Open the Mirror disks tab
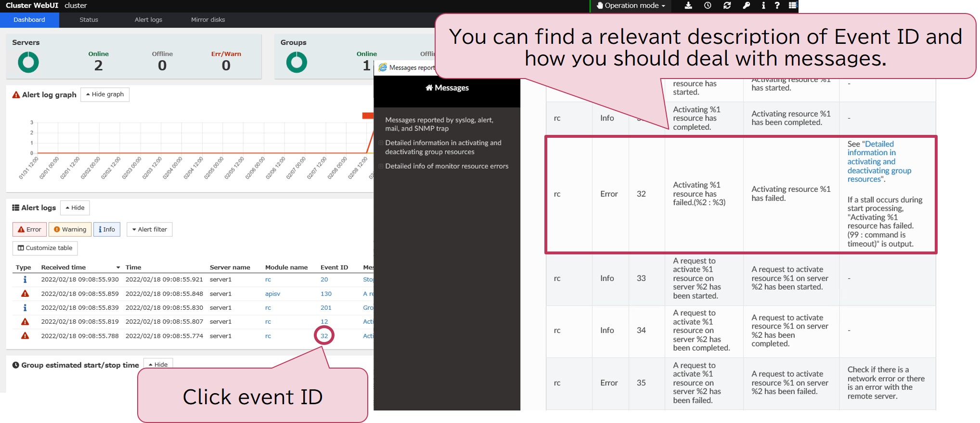Screen dimensions: 980x423 point(208,20)
